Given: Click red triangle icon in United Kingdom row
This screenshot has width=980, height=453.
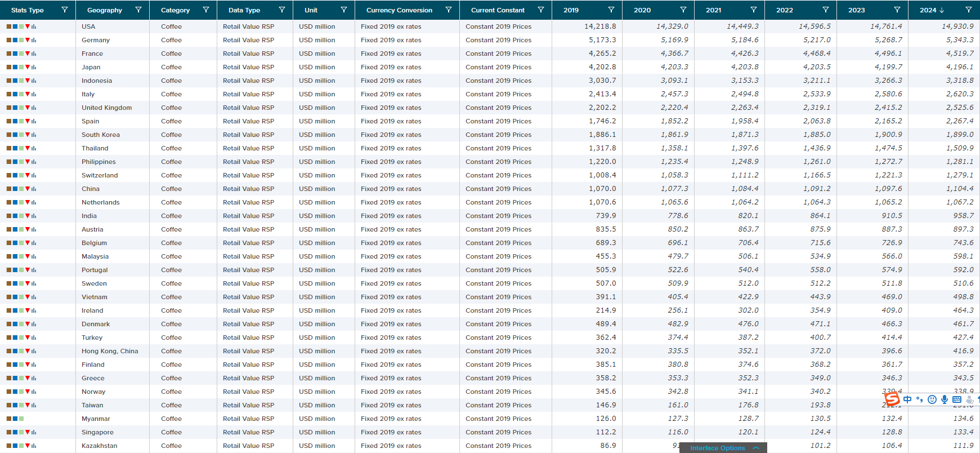Looking at the screenshot, I should 28,108.
